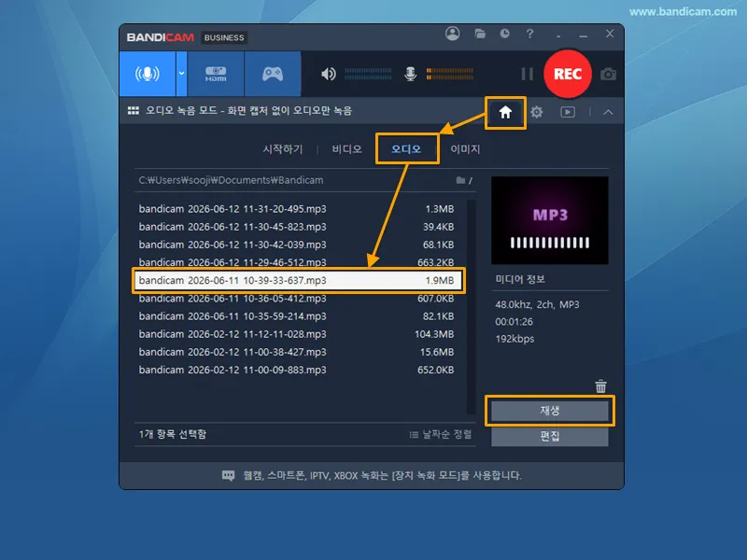Screen dimensions: 747x560
Task: Adjust the microphone level bar
Action: pos(450,74)
